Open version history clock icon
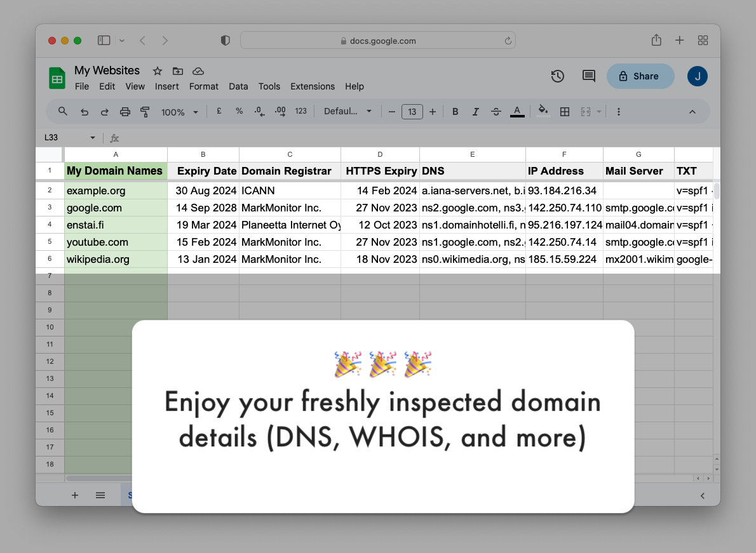Screen dimensions: 756x553 point(557,76)
